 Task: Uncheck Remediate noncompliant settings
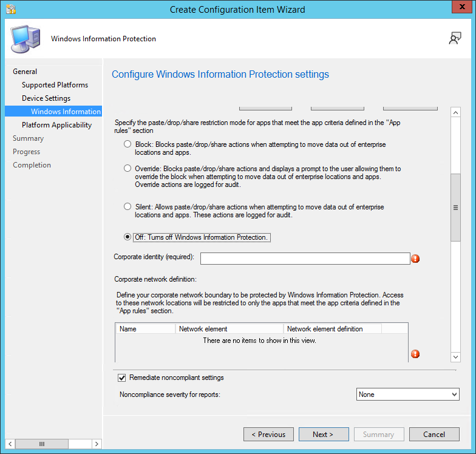tap(121, 378)
